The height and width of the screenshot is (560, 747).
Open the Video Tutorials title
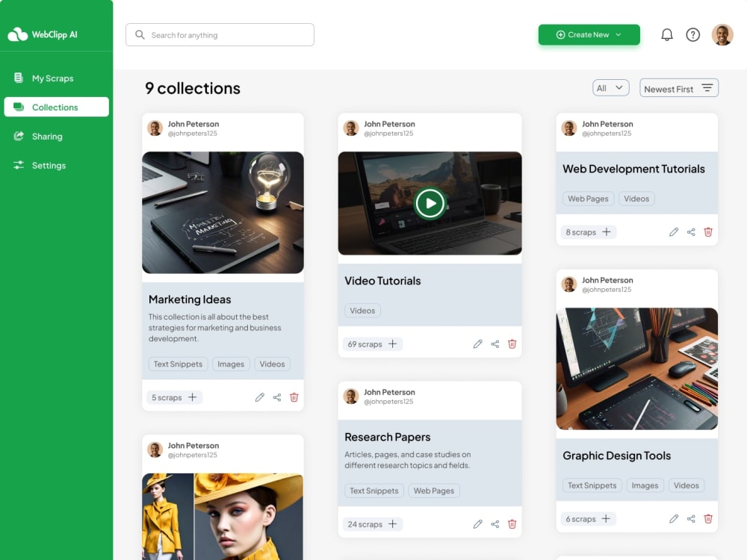point(382,281)
